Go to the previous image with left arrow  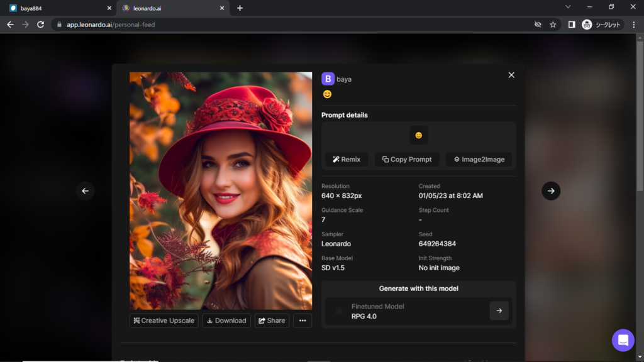coord(86,191)
